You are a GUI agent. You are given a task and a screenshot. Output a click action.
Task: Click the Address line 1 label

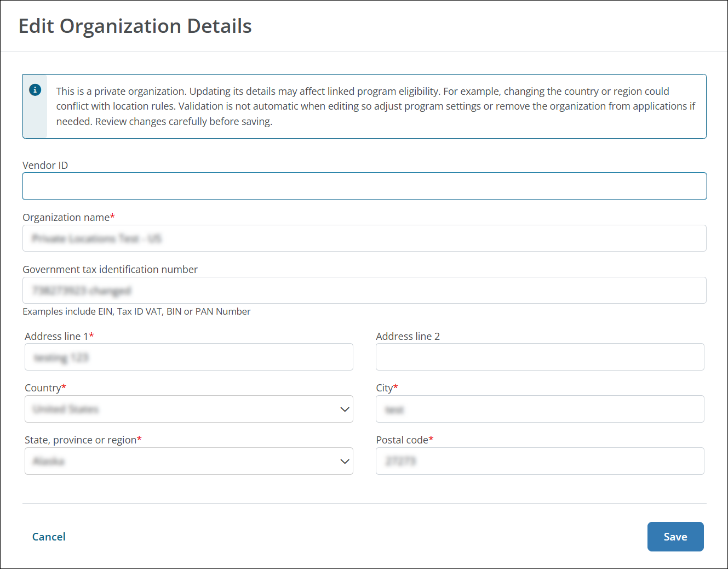(x=56, y=335)
